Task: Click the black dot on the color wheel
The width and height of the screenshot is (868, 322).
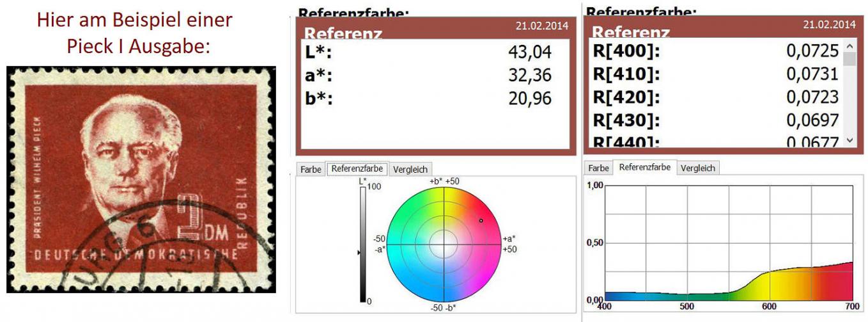Action: pyautogui.click(x=481, y=220)
